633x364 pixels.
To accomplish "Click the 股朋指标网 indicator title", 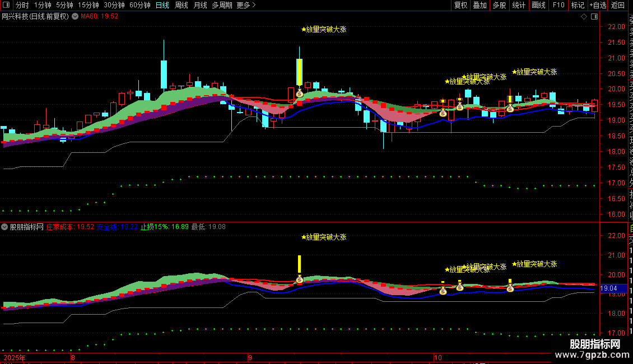I will [x=27, y=227].
